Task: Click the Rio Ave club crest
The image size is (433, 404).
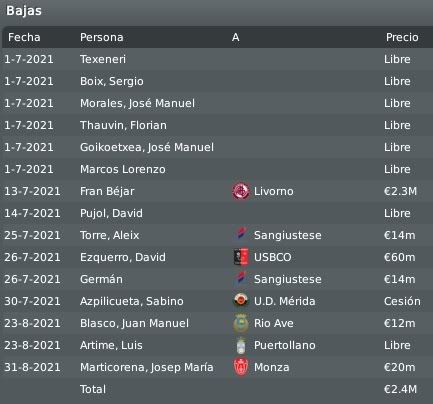Action: click(241, 323)
